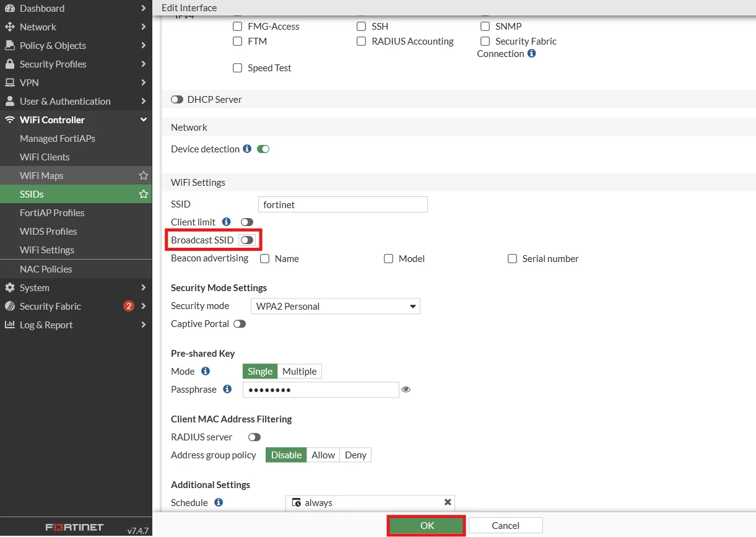The image size is (756, 537).
Task: Enable the Speed Test checkbox
Action: (237, 68)
